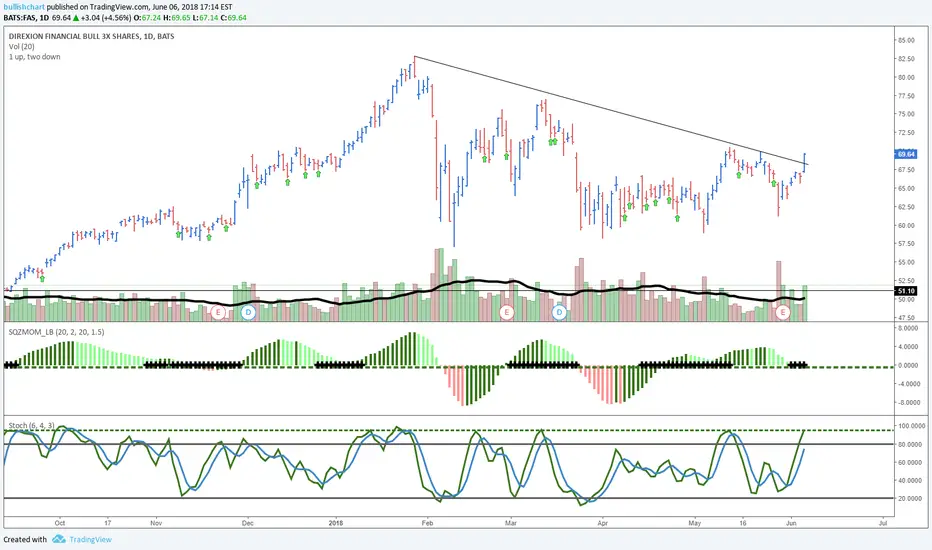Click the SQZMOM_LB (20, 2, 20, 1.5) label
The height and width of the screenshot is (550, 932).
(56, 332)
